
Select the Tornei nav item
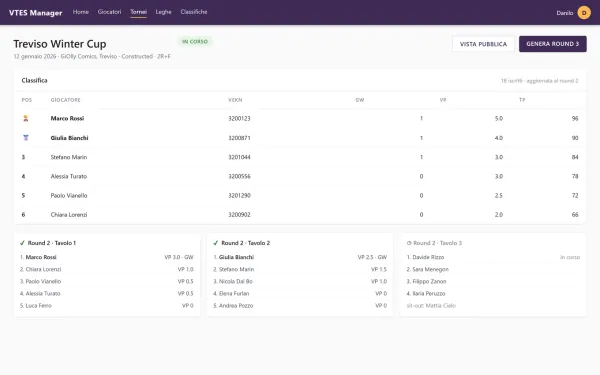pos(139,12)
